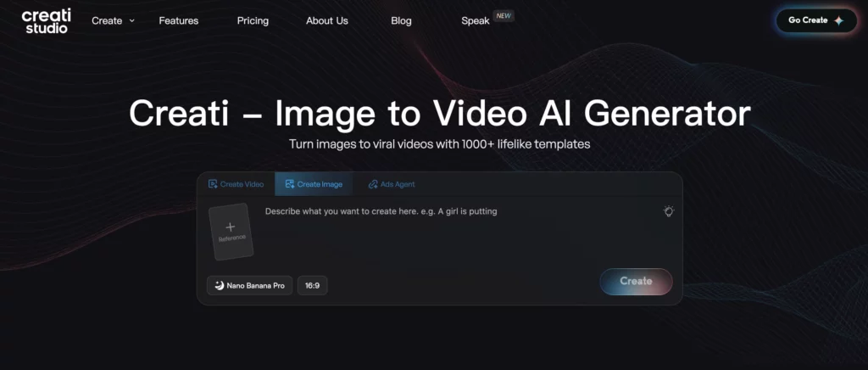The width and height of the screenshot is (868, 370).
Task: Select the Create Image tab
Action: 314,184
